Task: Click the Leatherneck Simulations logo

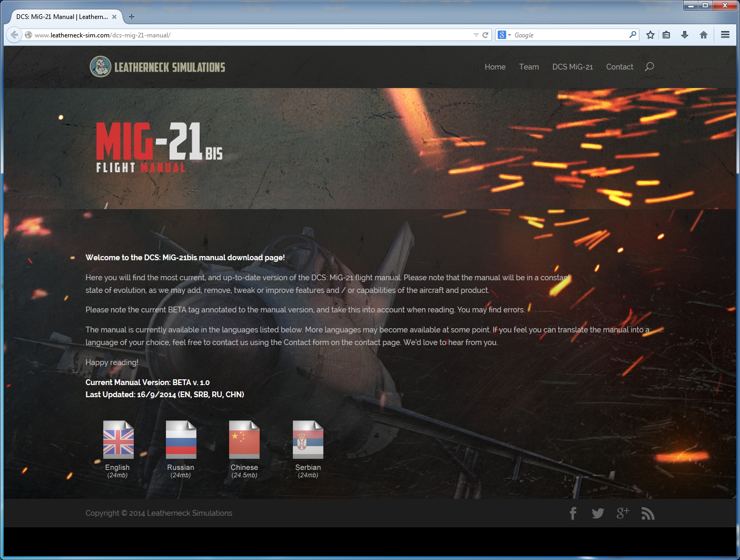Action: point(157,67)
